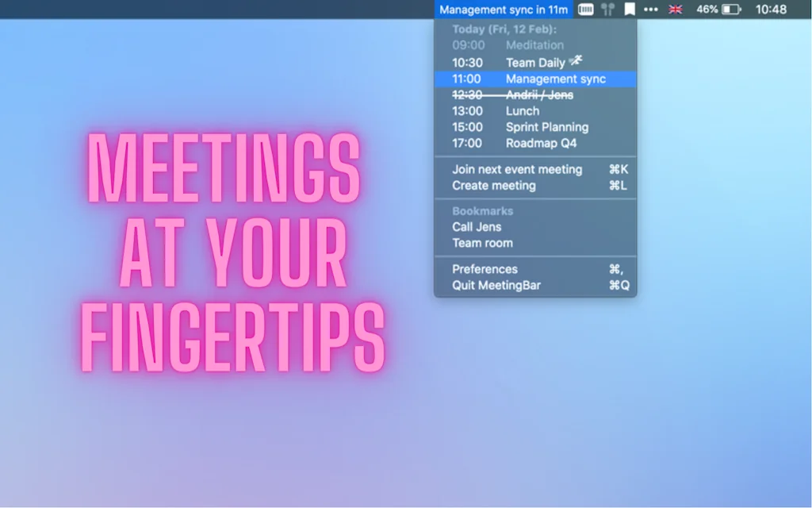
Task: Click the UK flag input source icon
Action: pyautogui.click(x=675, y=10)
